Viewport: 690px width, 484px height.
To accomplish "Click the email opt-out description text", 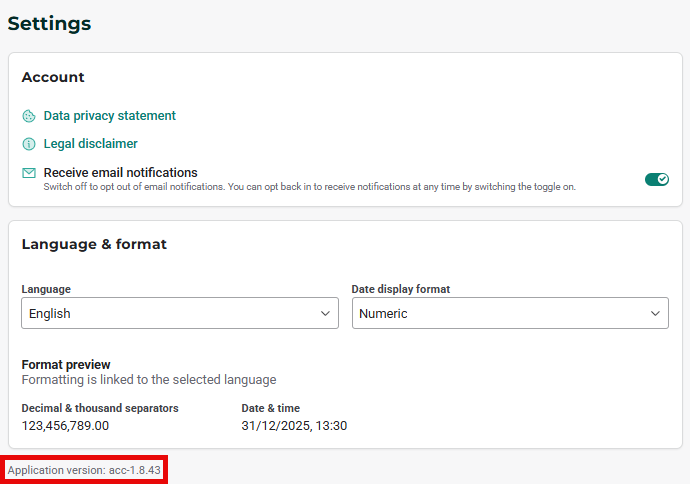I will [x=309, y=187].
